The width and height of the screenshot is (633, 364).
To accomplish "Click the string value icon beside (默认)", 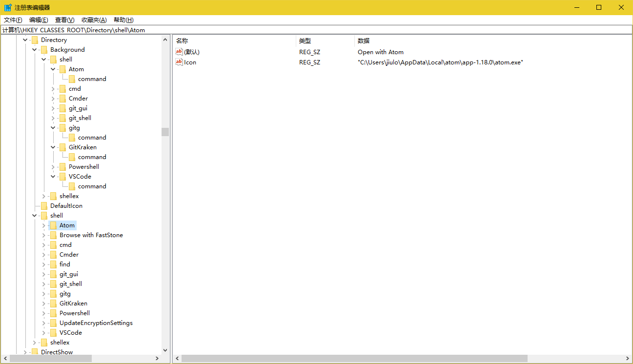I will point(179,52).
